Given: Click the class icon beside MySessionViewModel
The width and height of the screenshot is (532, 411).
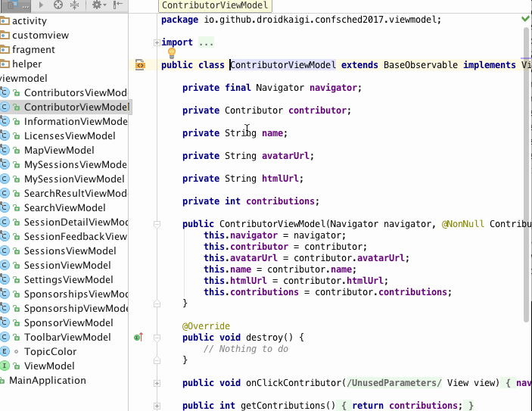Looking at the screenshot, I should pos(5,179).
